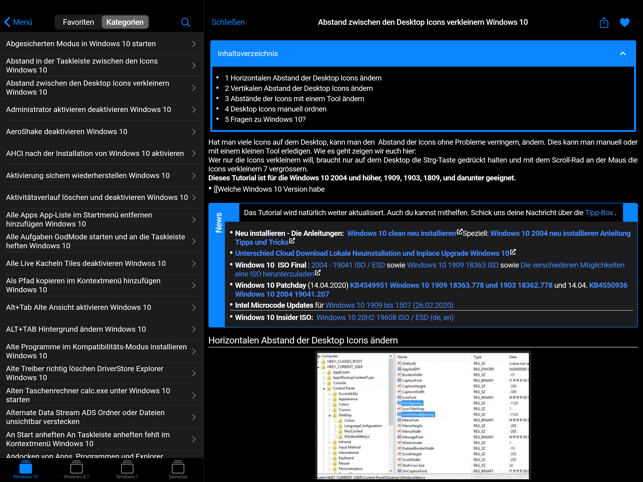This screenshot has width=643, height=482.
Task: Select Als Pfad kopieren im Kontextmenü hinzufügen
Action: [102, 285]
